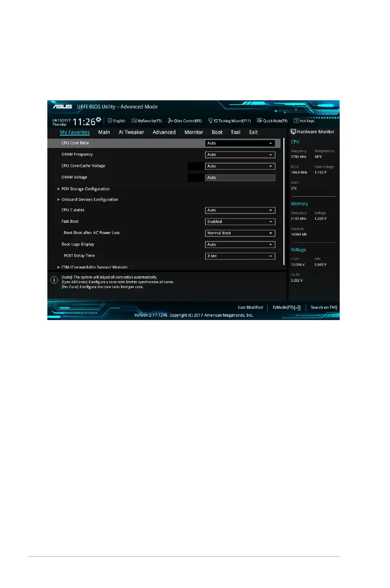Open MyFavorite(F3) from the top bar
The width and height of the screenshot is (390, 588).
tap(146, 121)
